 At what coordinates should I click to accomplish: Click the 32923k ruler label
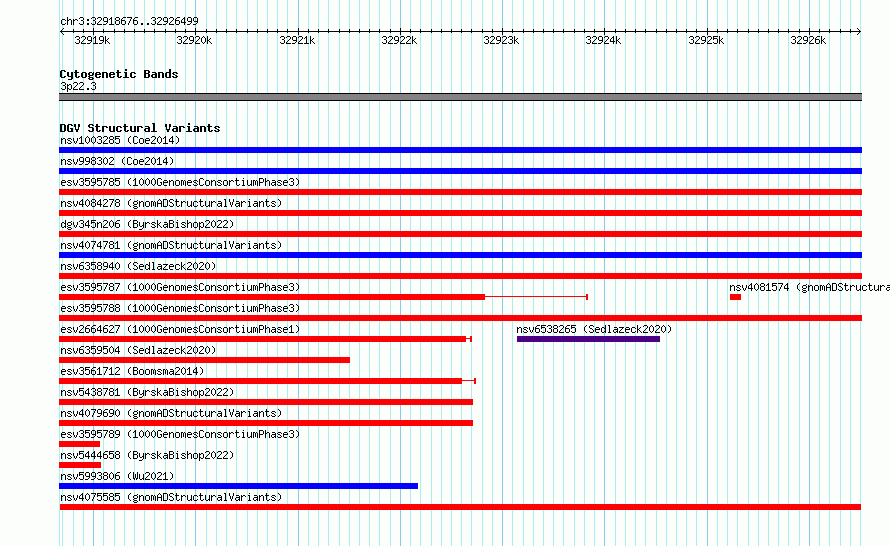pos(501,40)
